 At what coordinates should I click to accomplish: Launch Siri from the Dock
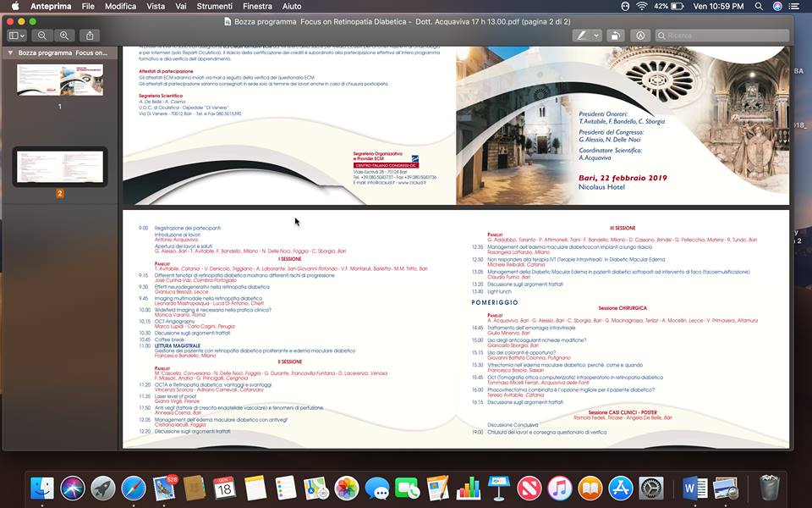coord(73,488)
